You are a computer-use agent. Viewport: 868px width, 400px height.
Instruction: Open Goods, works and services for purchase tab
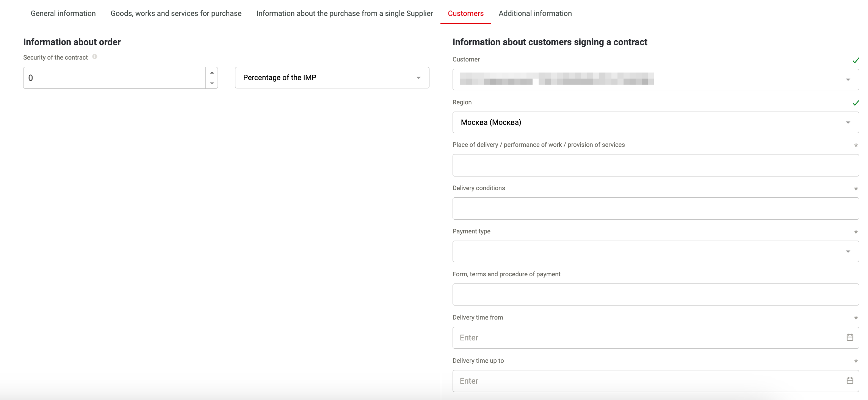(x=176, y=13)
